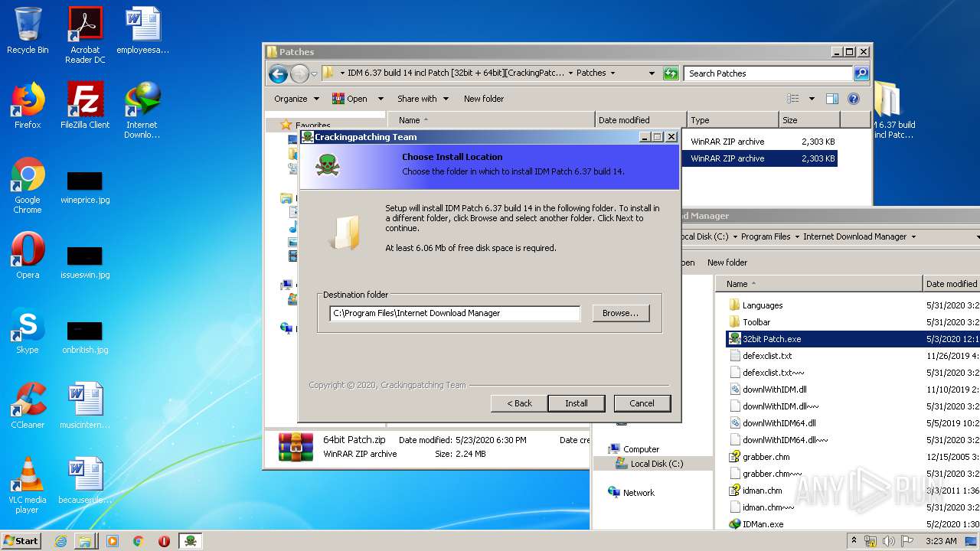This screenshot has width=980, height=551.
Task: Sort by Type column
Action: point(732,120)
